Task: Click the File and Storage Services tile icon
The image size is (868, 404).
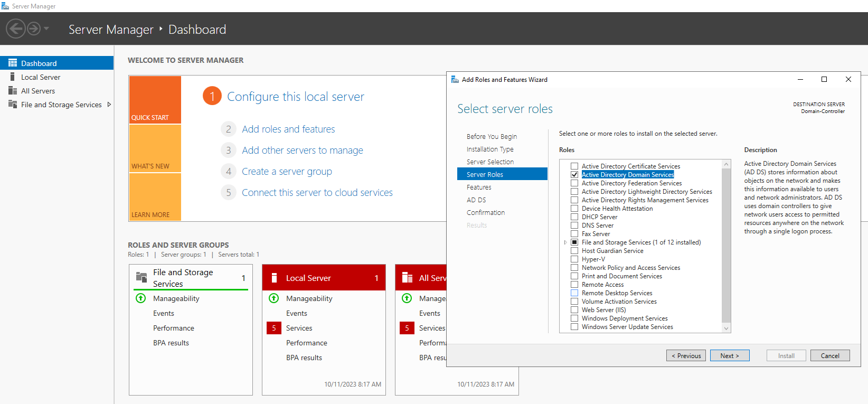Action: 141,277
